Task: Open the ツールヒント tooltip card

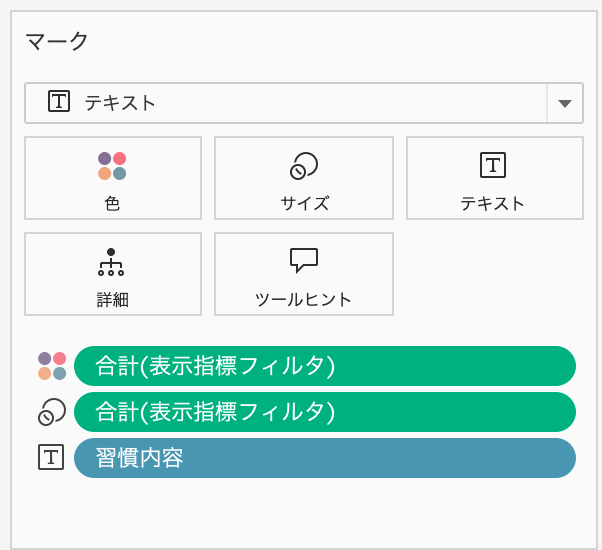Action: point(304,274)
